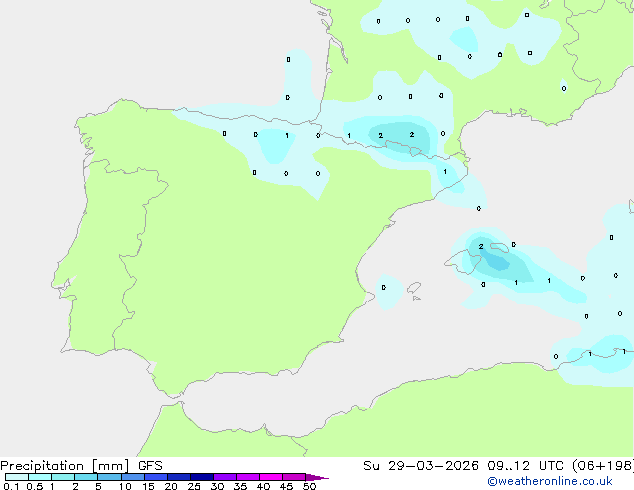Screen dimensions: 634x490
Task: Click the weatheronline.co.uk copyright link
Action: (550, 481)
